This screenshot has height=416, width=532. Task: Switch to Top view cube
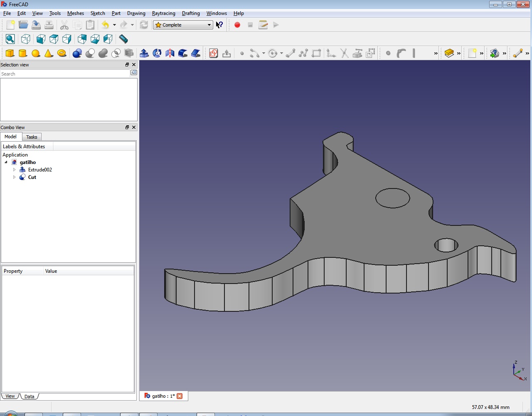click(x=54, y=39)
